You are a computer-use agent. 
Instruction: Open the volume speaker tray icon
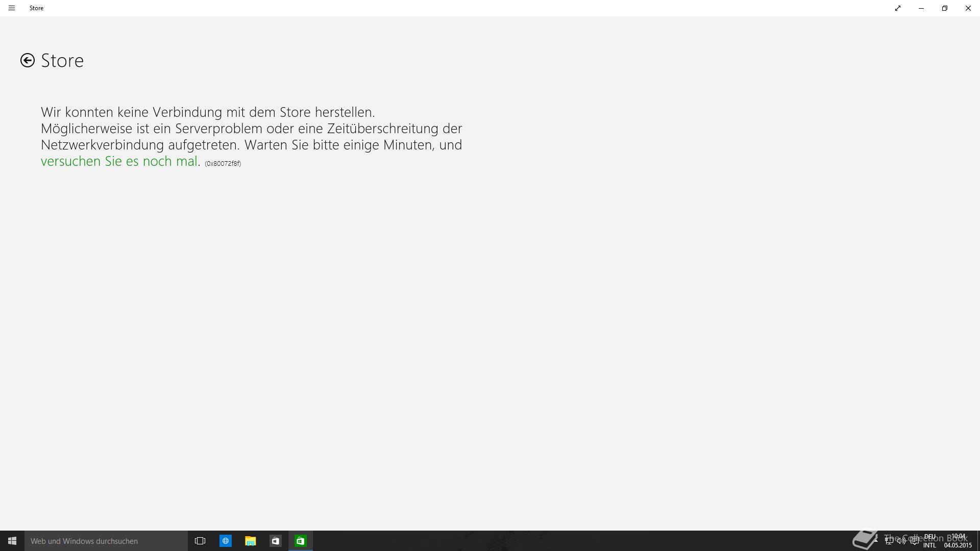tap(901, 541)
